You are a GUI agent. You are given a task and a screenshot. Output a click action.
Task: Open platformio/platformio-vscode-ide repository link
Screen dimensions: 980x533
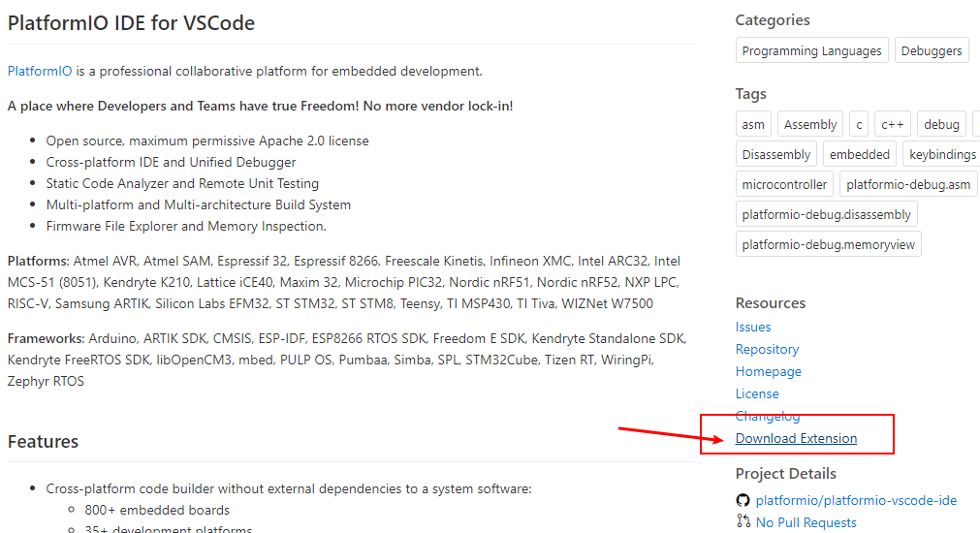pos(856,500)
